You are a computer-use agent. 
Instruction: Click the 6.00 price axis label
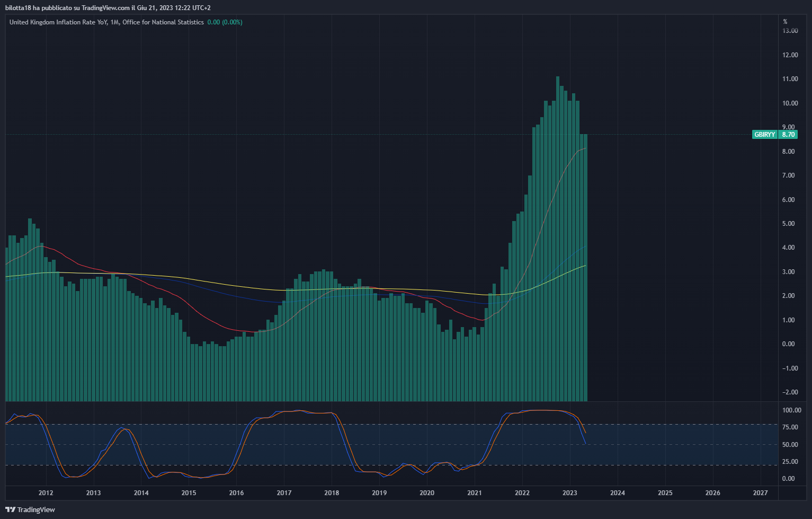(x=789, y=200)
